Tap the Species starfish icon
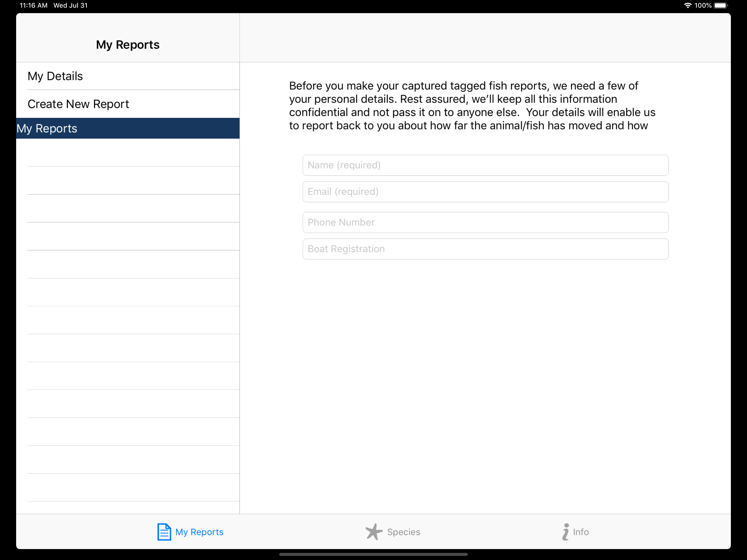747x560 pixels. click(x=373, y=532)
